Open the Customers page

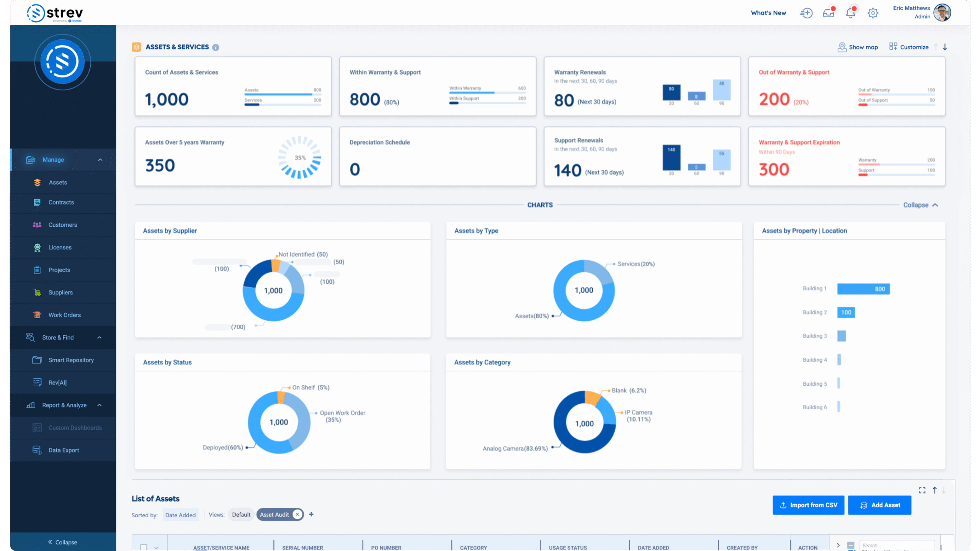tap(62, 225)
